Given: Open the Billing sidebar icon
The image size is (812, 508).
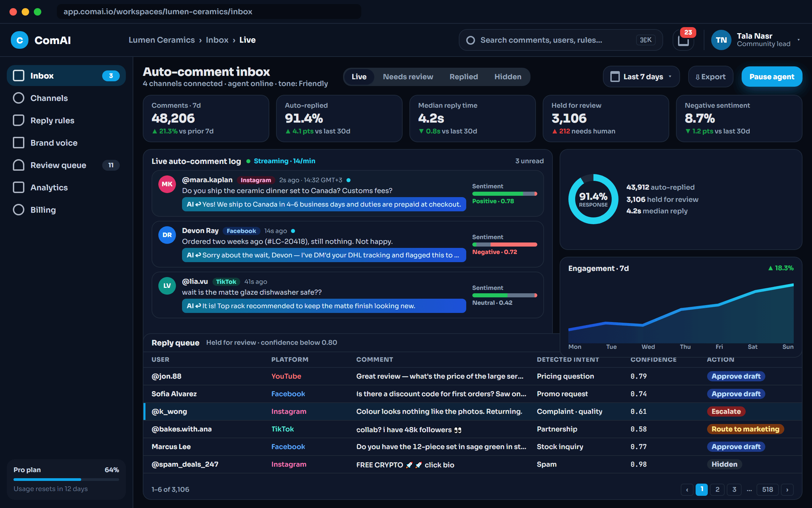Looking at the screenshot, I should [19, 210].
